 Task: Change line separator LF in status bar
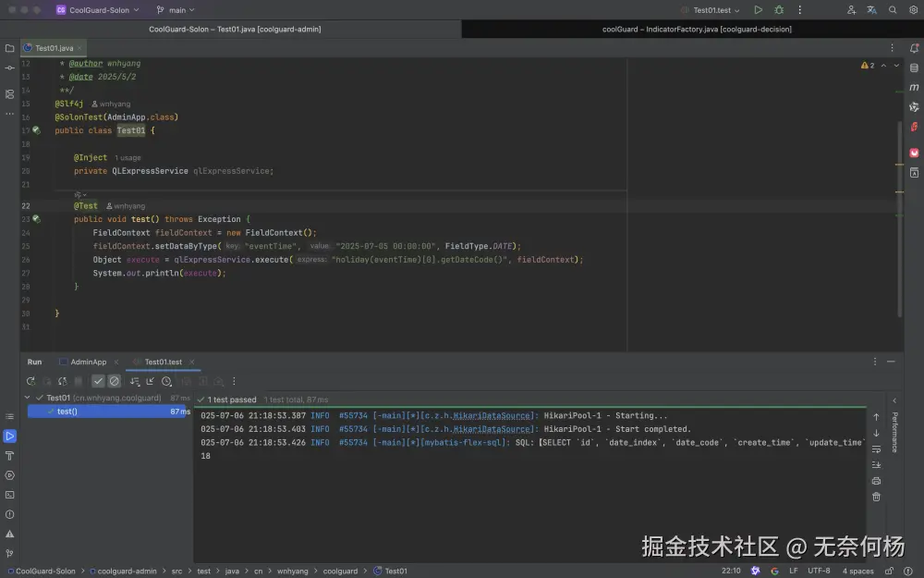(794, 571)
